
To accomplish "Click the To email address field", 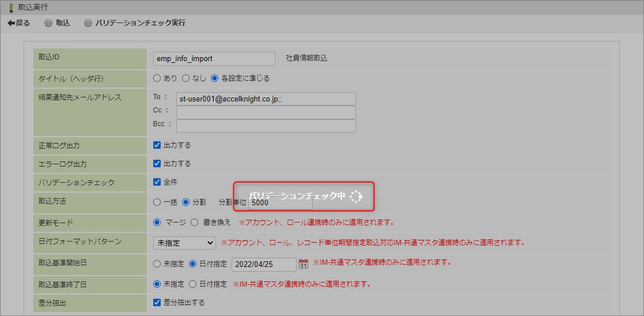I will 266,99.
